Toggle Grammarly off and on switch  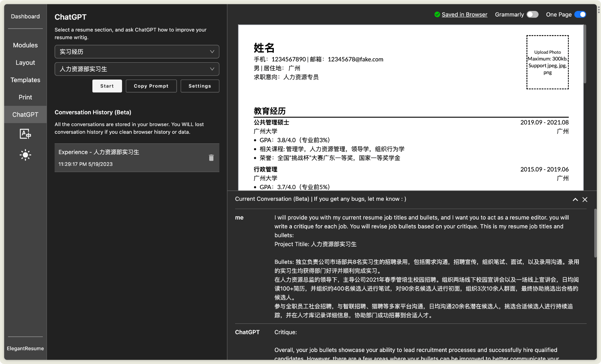532,14
